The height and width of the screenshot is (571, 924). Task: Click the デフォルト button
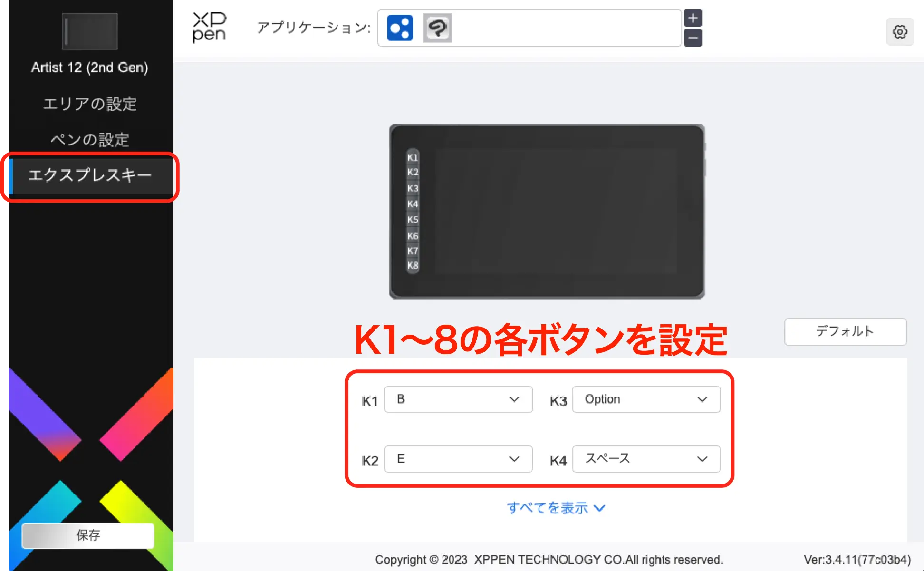tap(845, 331)
